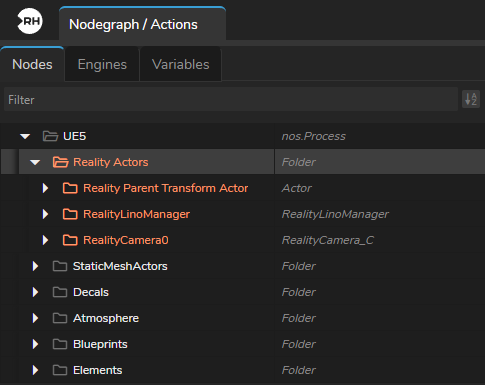
Task: Switch to the Nodes tab
Action: [32, 64]
